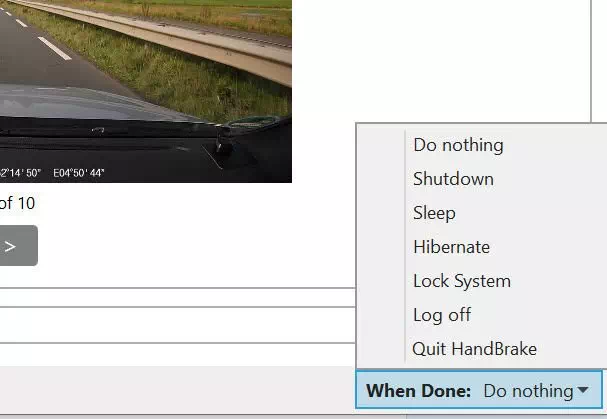Select 'Do nothing' from When Done menu

coord(482,145)
